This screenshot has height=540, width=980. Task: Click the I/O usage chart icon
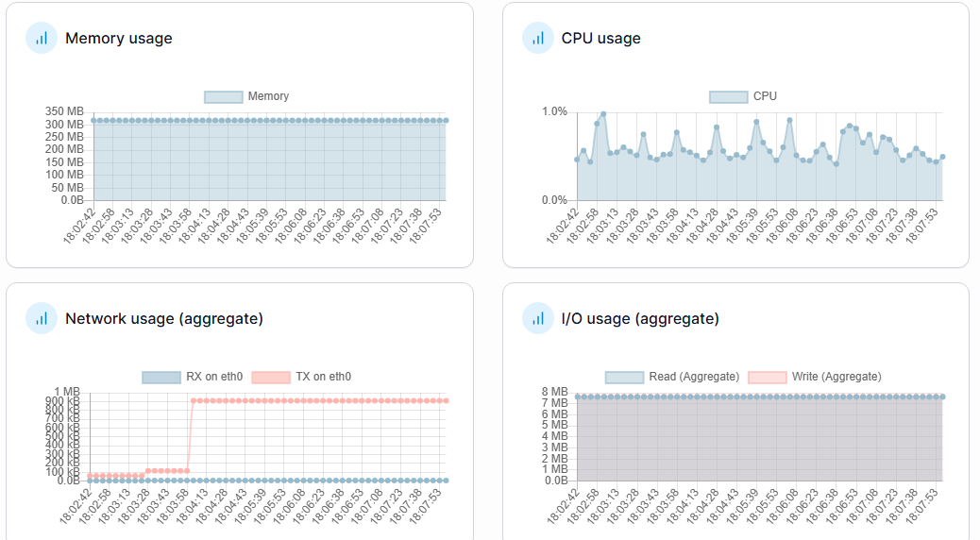click(538, 319)
